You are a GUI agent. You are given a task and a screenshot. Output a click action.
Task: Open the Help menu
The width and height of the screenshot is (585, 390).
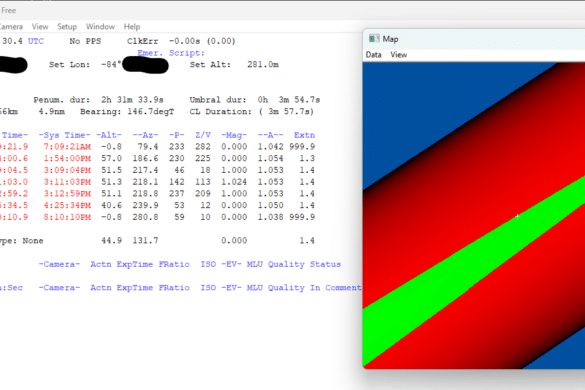point(132,26)
